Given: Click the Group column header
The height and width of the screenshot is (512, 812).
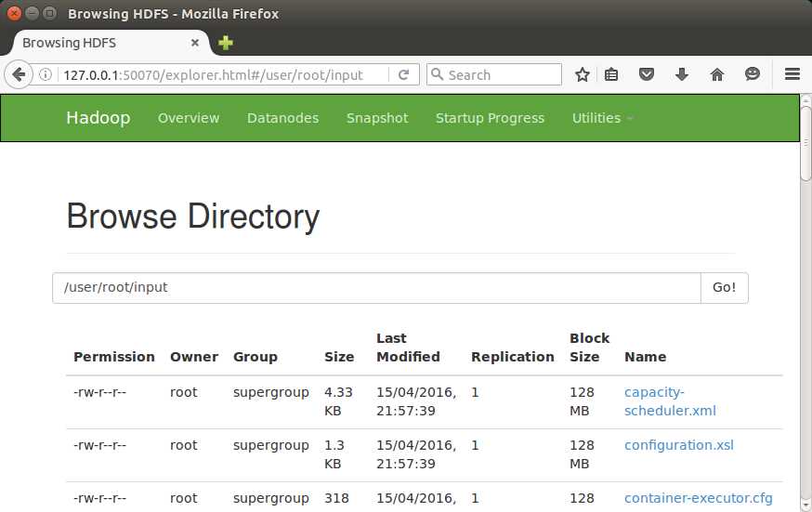Looking at the screenshot, I should [255, 357].
